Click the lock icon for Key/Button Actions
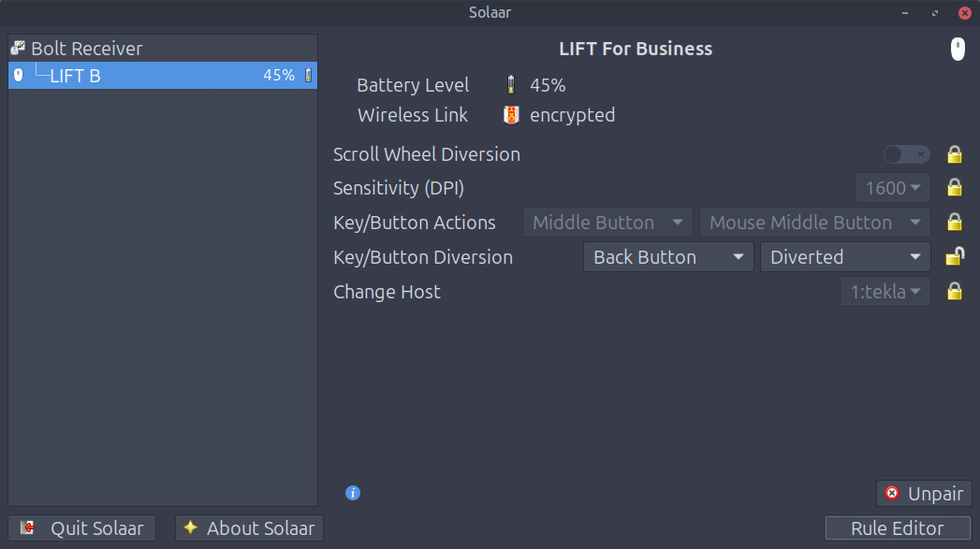This screenshot has height=549, width=980. (x=955, y=222)
